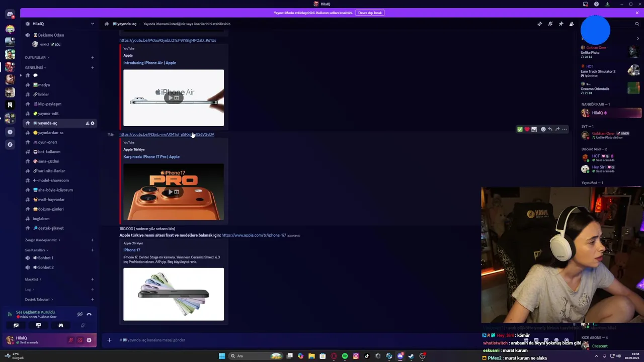This screenshot has width=644, height=362.
Task: Join Sohbet 2 voice channel
Action: pyautogui.click(x=60, y=267)
